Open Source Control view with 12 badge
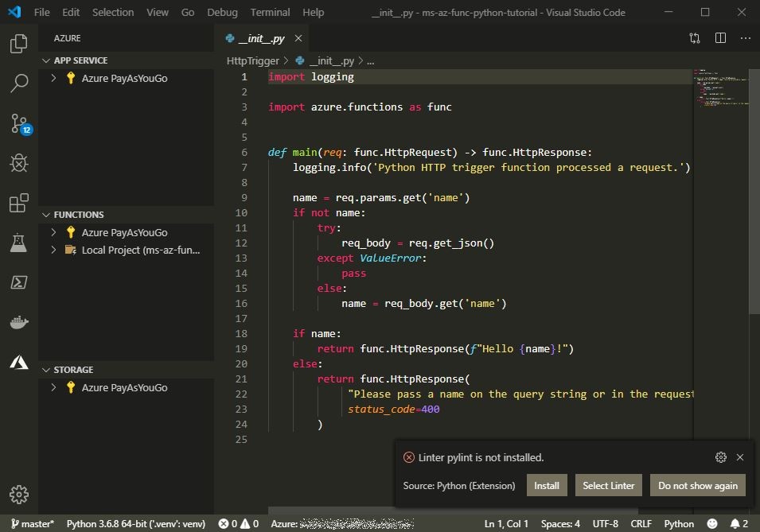The width and height of the screenshot is (760, 532). point(21,124)
